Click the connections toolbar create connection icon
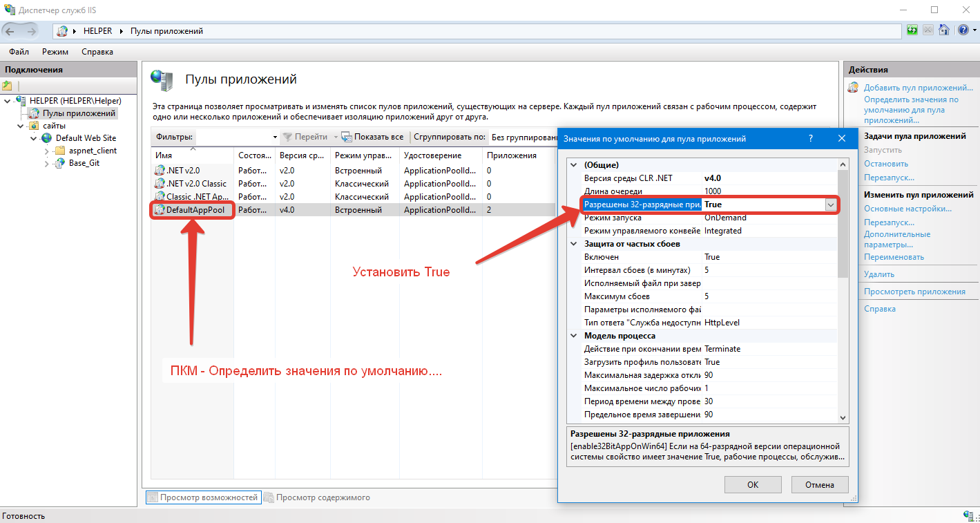This screenshot has height=523, width=980. tap(8, 86)
